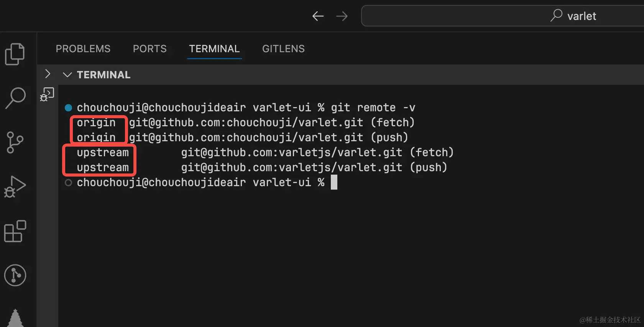The image size is (644, 327).
Task: Open the Run and Debug view
Action: pos(15,187)
